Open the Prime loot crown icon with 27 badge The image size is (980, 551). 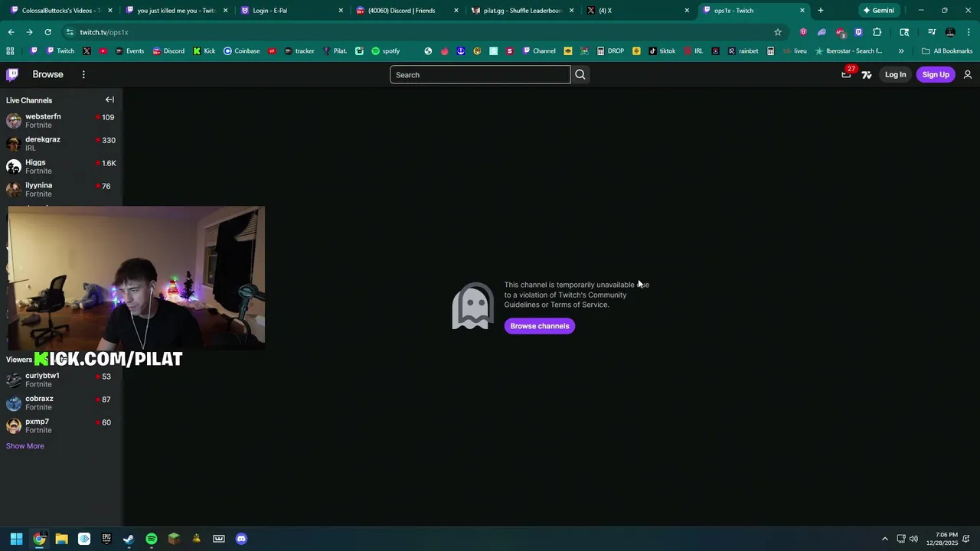click(846, 74)
